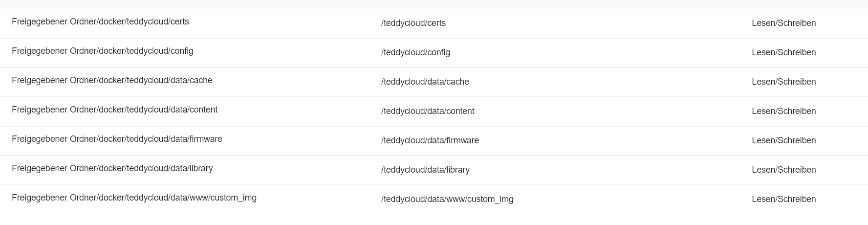Viewport: 868px width, 225px height.
Task: Click the /teddycloud/data/library mount path
Action: coord(425,170)
